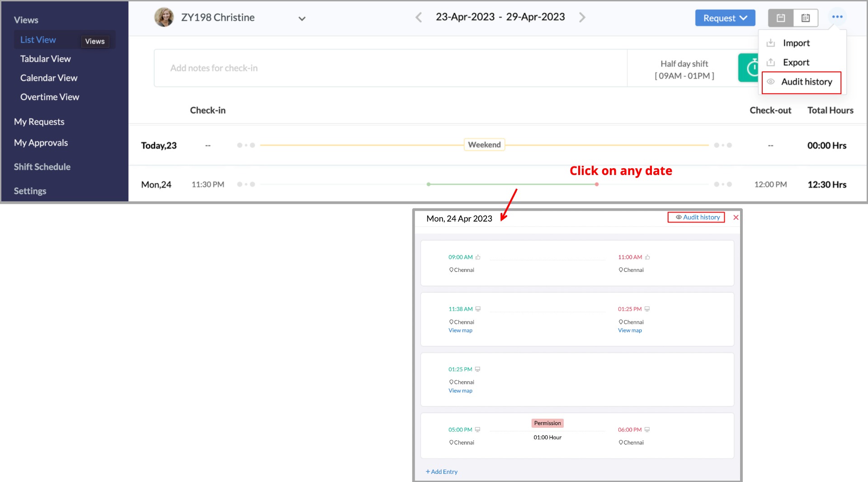
Task: Click the Mon, 24 Apr 2023 popup title
Action: pyautogui.click(x=459, y=219)
